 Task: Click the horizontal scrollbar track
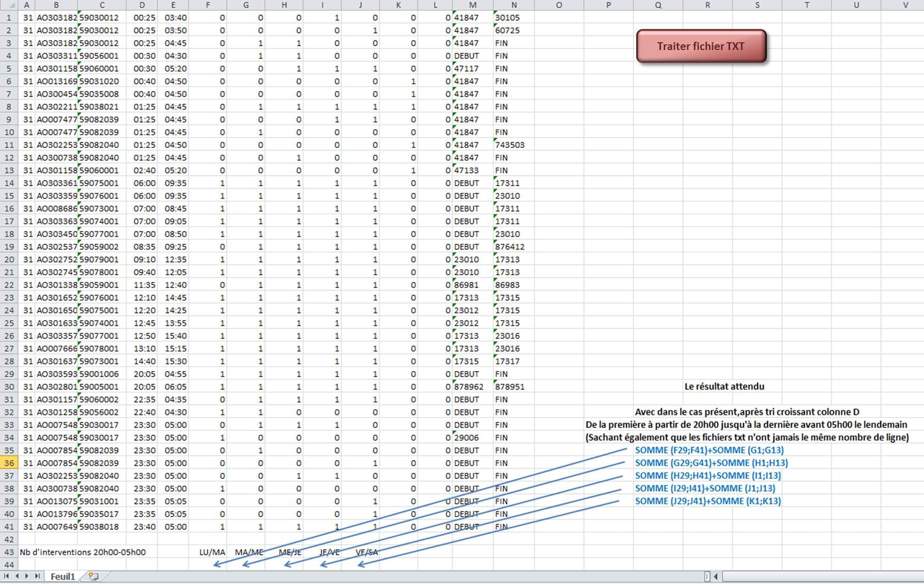tap(825, 576)
